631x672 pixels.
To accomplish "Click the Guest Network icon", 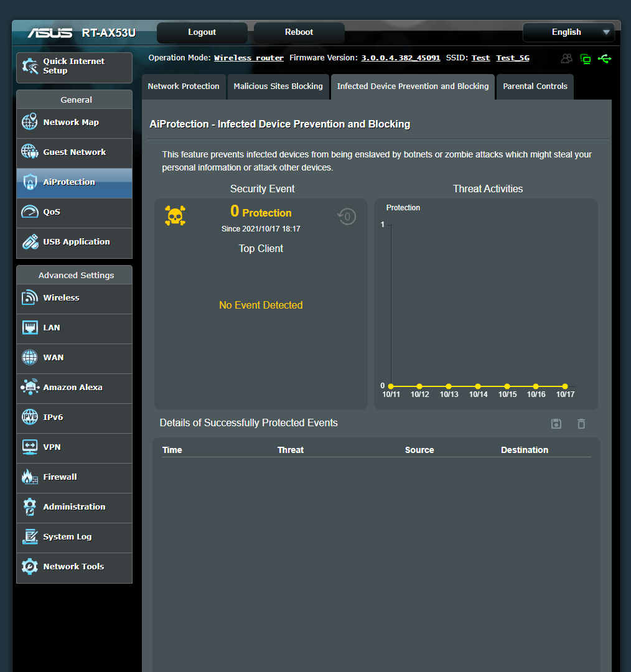I will [x=30, y=152].
